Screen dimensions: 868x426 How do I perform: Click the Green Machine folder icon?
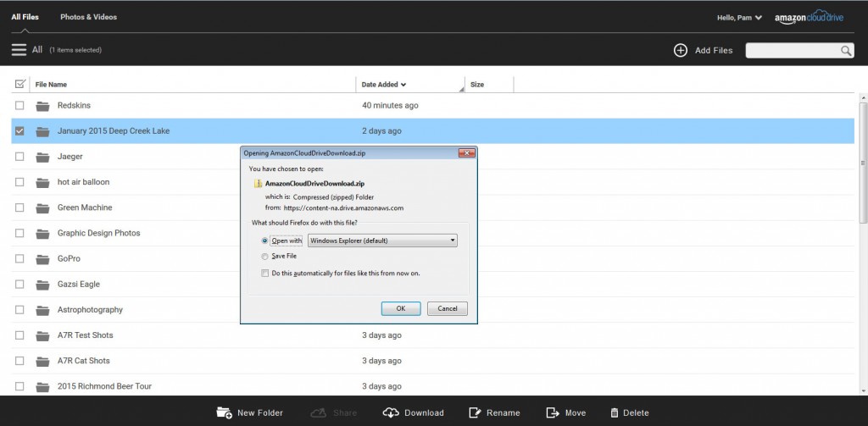tap(42, 208)
